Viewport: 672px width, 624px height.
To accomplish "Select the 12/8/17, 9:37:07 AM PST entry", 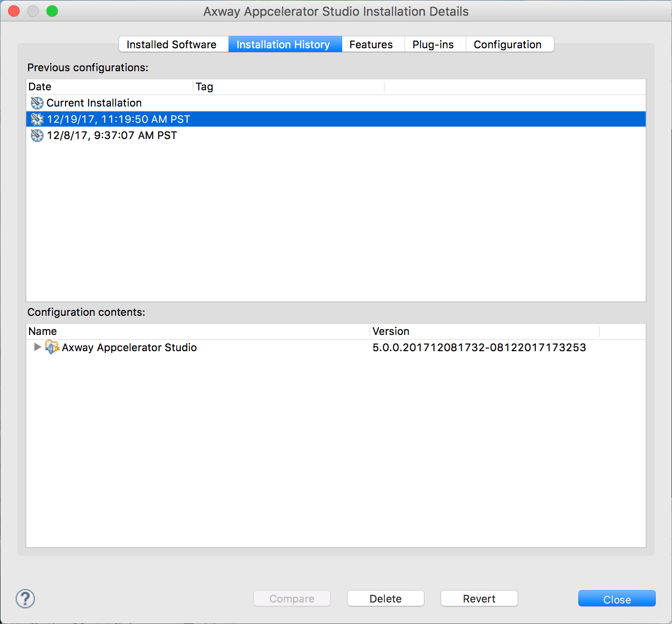I will pos(336,135).
